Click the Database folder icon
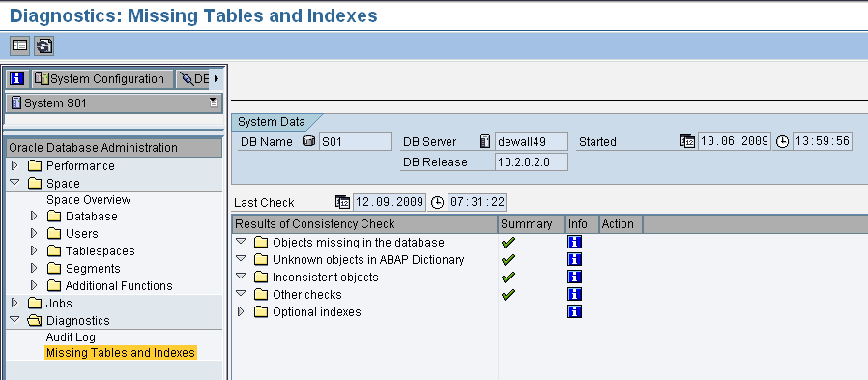Image resolution: width=868 pixels, height=380 pixels. point(54,216)
